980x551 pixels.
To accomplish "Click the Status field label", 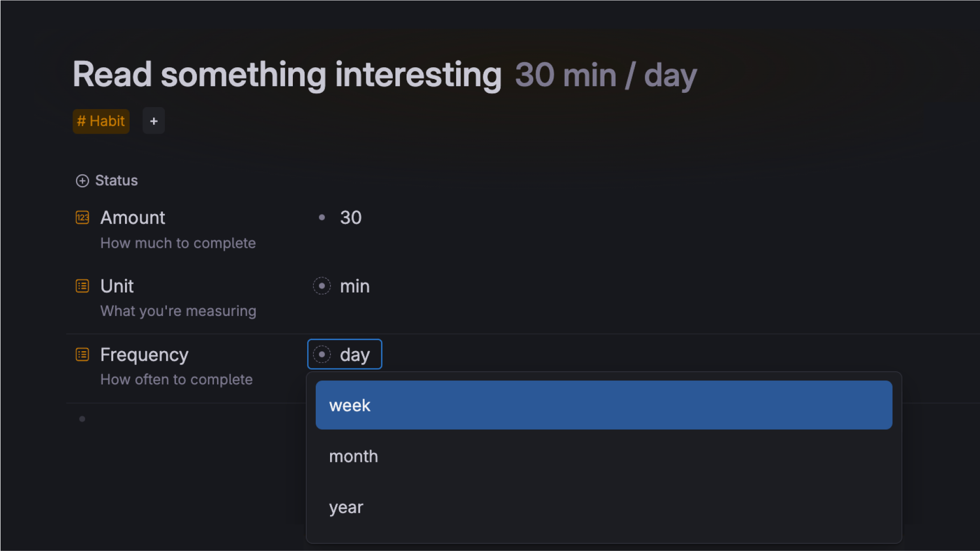I will 116,180.
